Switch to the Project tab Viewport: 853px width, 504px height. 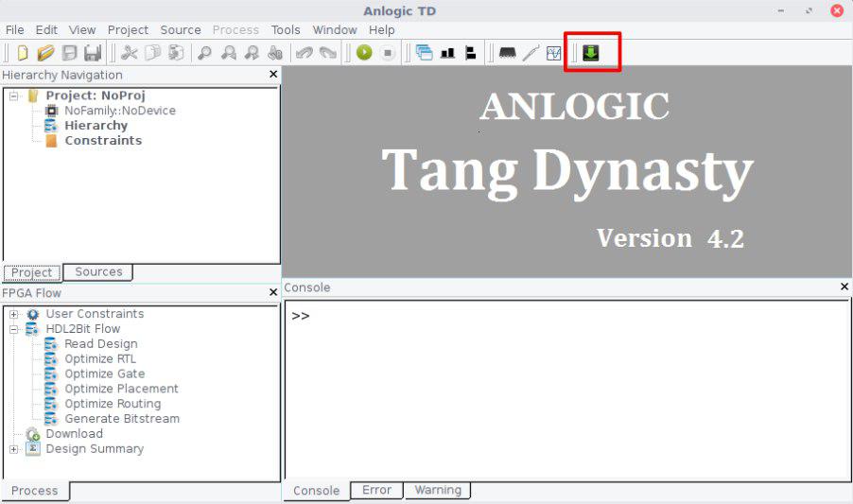[32, 272]
